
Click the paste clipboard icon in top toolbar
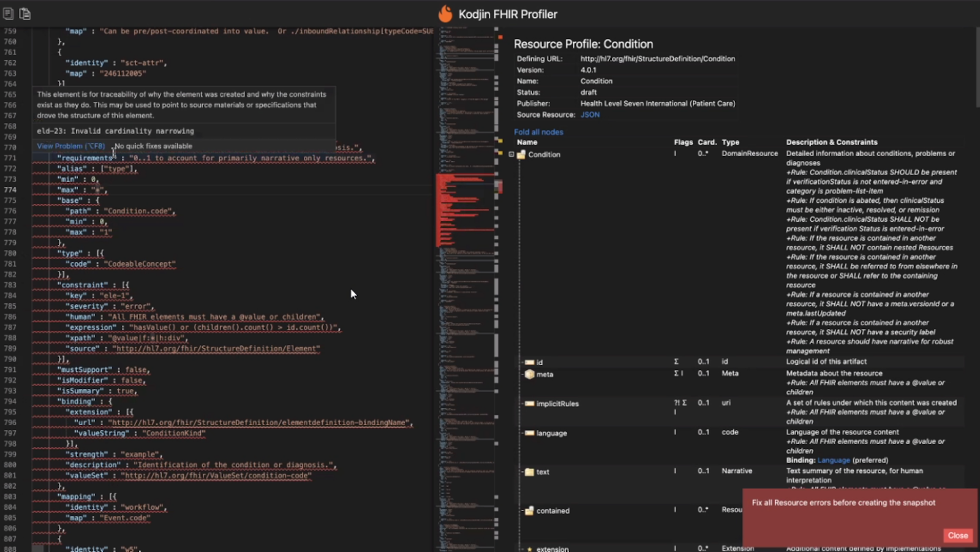25,13
